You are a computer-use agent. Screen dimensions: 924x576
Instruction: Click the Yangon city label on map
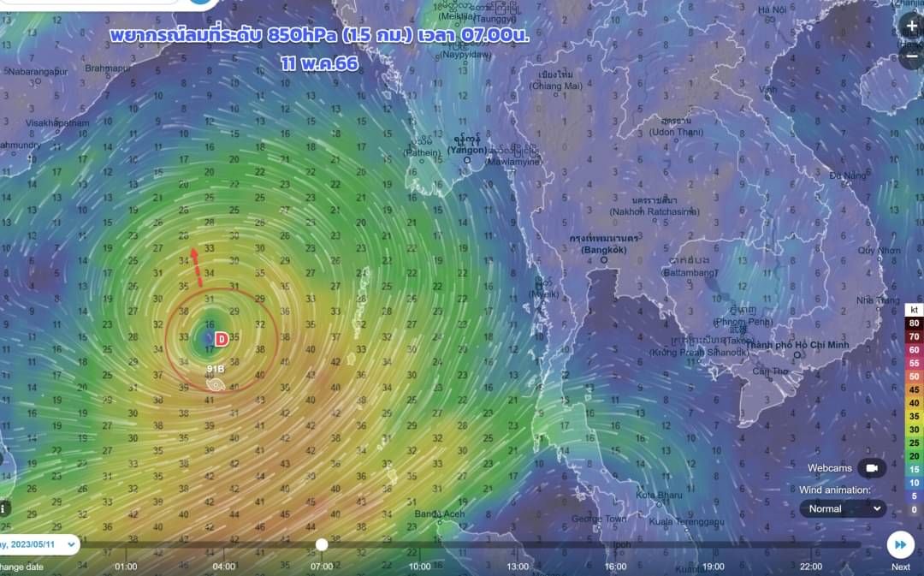click(x=467, y=150)
